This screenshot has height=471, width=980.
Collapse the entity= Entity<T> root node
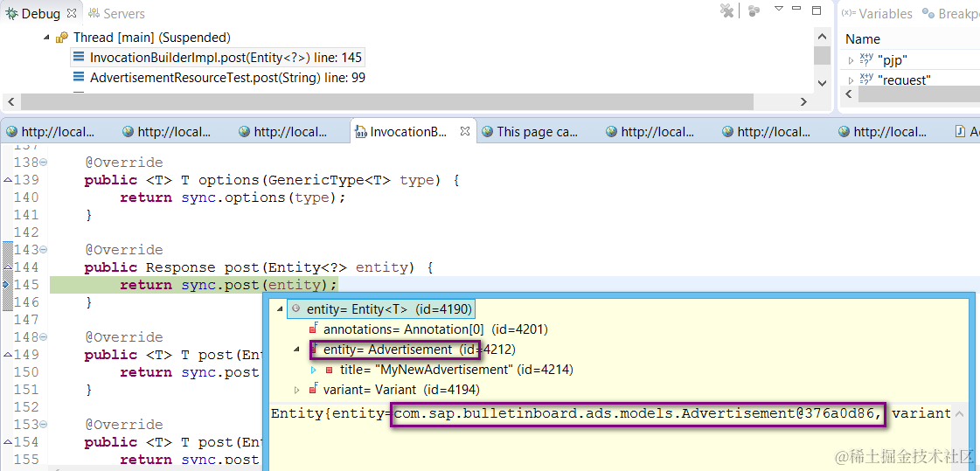(x=278, y=308)
